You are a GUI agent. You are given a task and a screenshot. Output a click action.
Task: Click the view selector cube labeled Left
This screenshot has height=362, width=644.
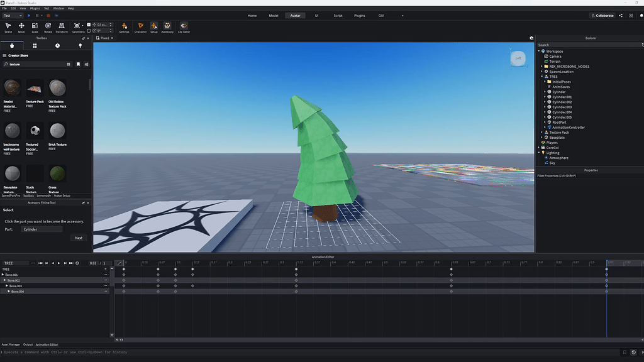point(518,58)
